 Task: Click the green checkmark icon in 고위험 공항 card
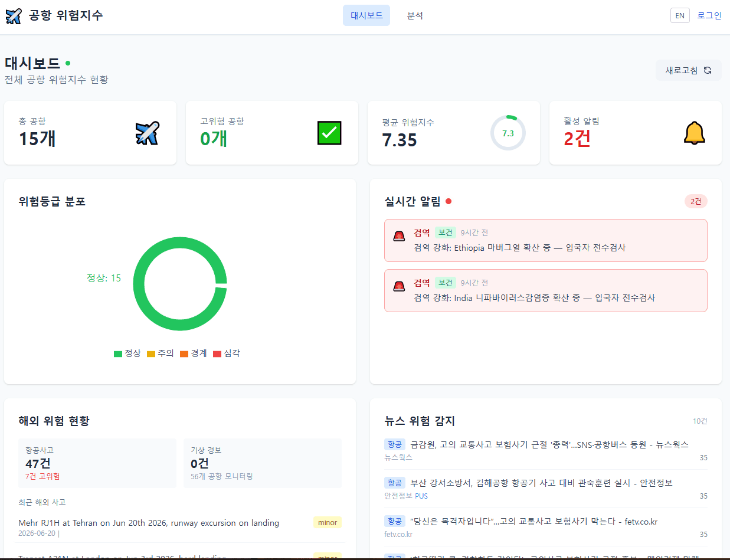329,133
